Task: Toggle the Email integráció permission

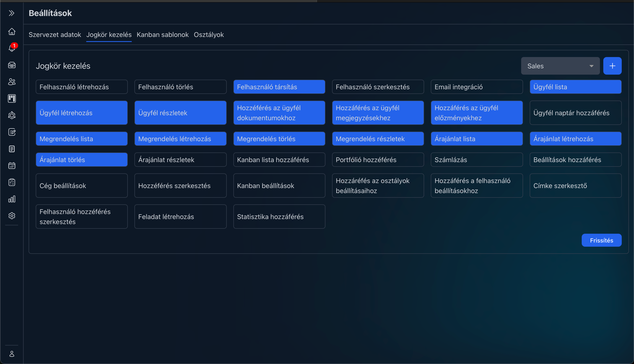Action: pyautogui.click(x=476, y=87)
